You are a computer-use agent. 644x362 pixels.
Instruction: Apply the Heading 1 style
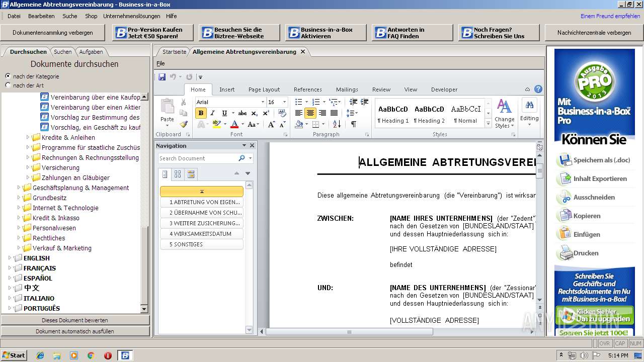coord(393,114)
